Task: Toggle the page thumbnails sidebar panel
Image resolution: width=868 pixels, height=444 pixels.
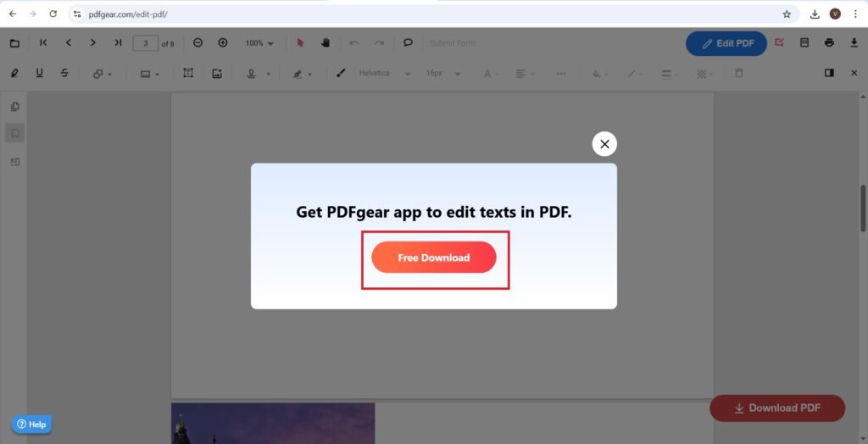Action: pyautogui.click(x=14, y=107)
